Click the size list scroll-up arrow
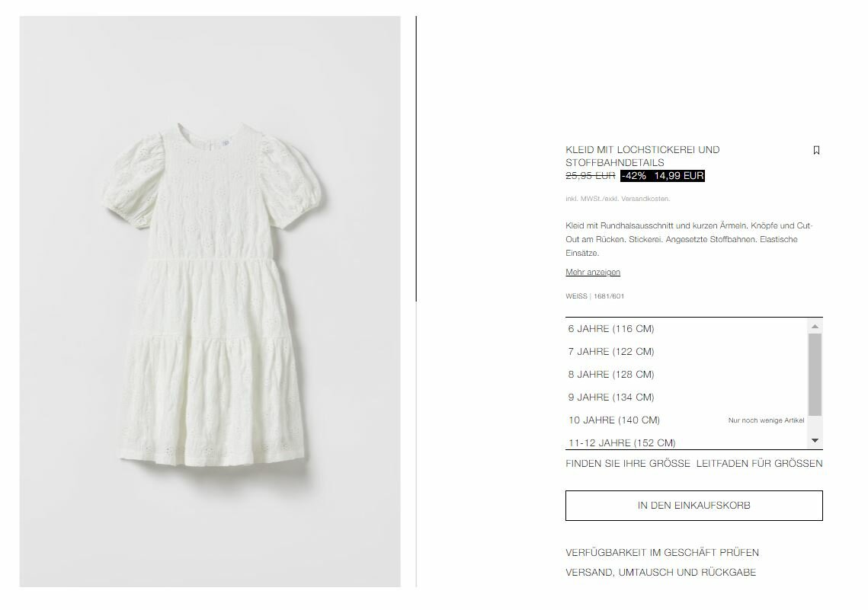Viewport: 868px width, 610px height. click(x=815, y=326)
